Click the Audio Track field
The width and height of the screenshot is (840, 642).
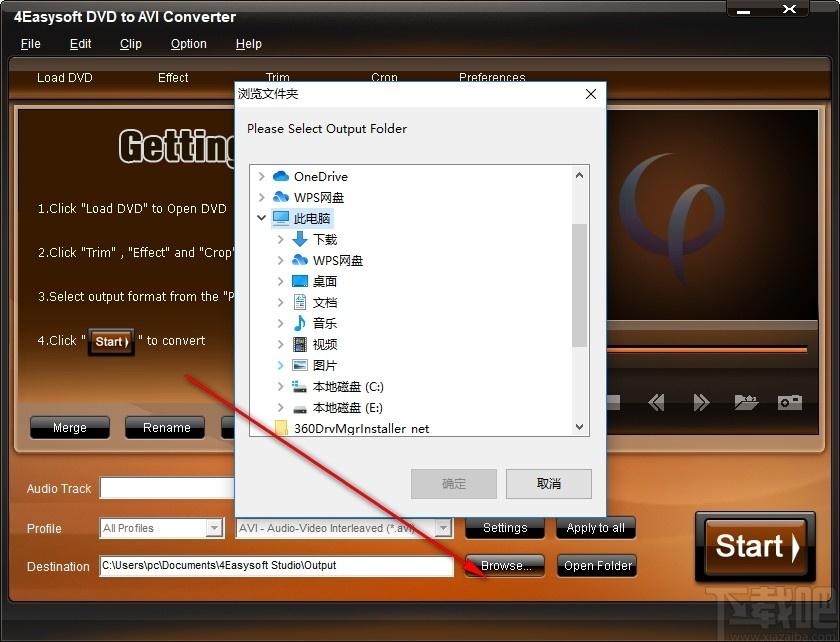[x=167, y=488]
